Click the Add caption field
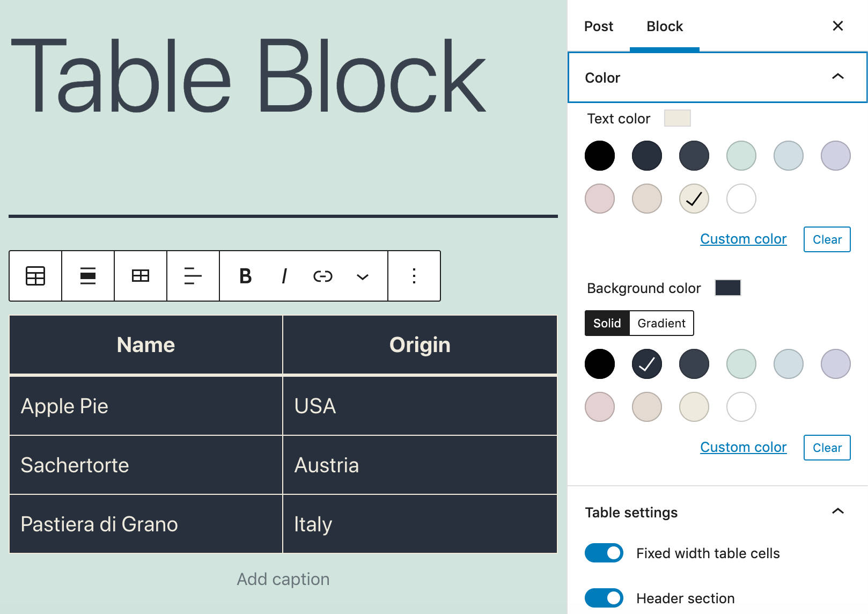This screenshot has height=614, width=868. 283,579
